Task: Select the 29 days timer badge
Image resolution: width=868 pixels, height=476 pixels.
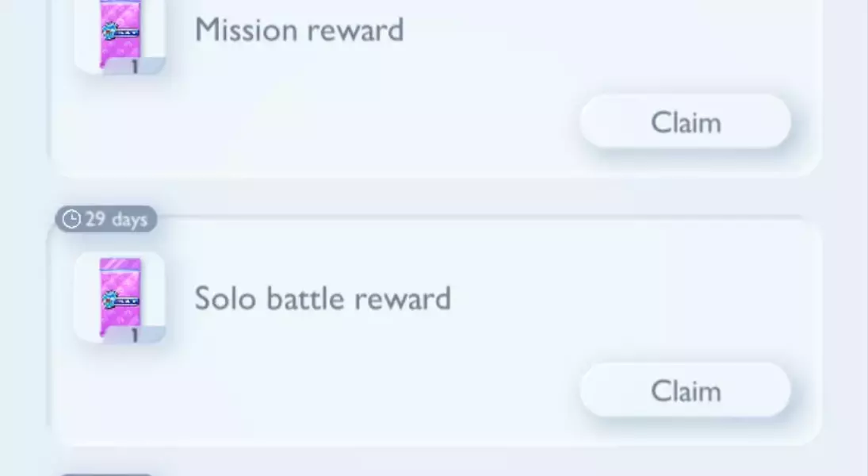Action: pos(106,220)
